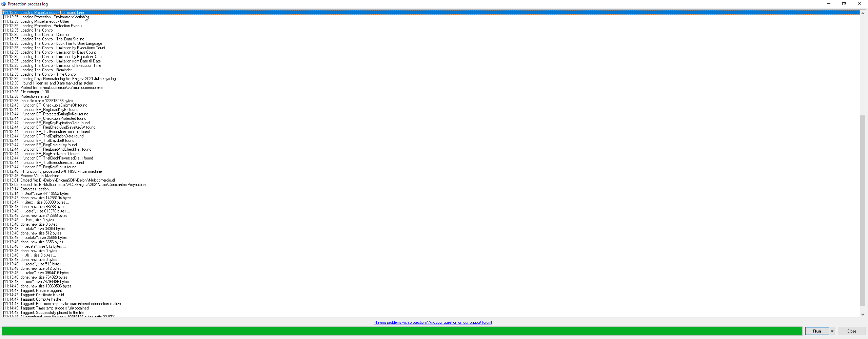Restore down the log window
Screen dimensions: 868x339
click(844, 4)
